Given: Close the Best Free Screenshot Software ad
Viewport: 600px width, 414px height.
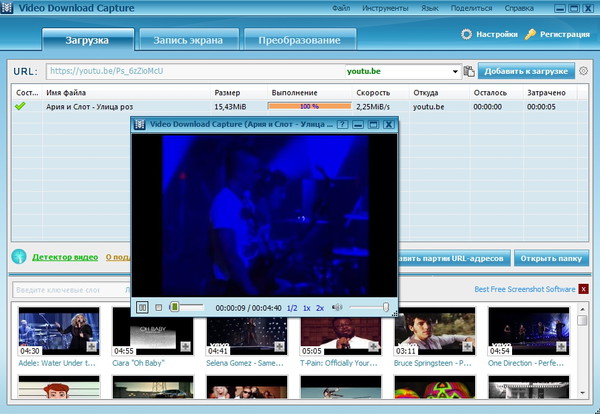Looking at the screenshot, I should pos(584,289).
